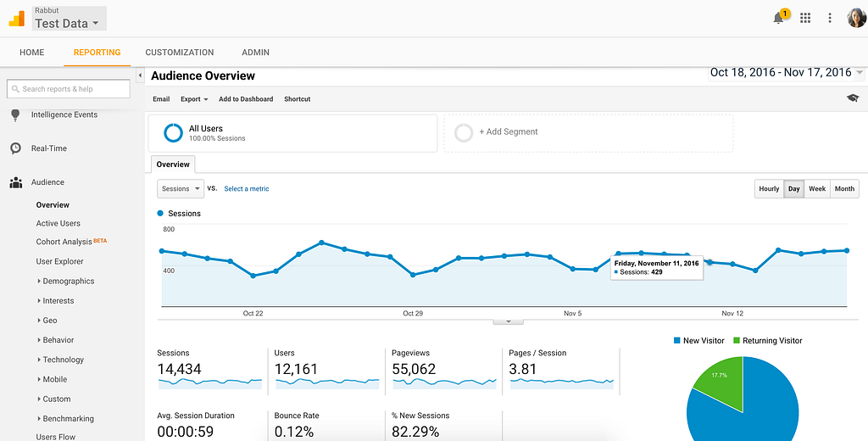Open the Active Users report
Viewport: 868px width, 441px height.
(58, 223)
